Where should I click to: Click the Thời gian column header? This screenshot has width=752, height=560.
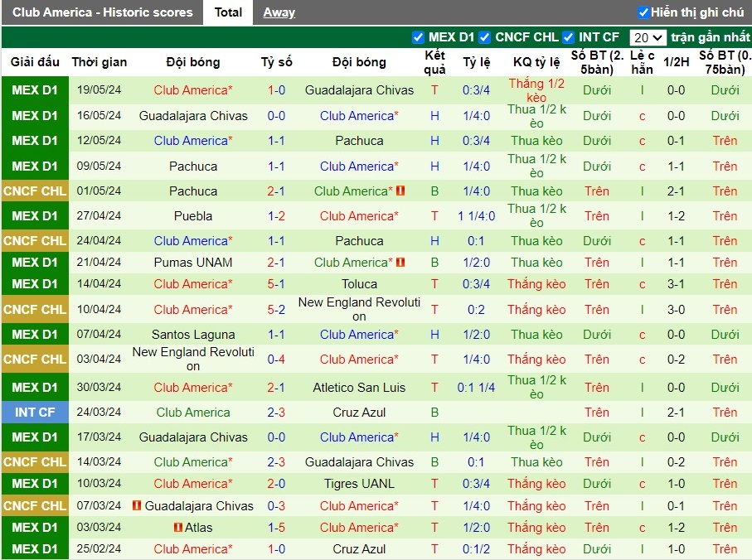[x=99, y=62]
